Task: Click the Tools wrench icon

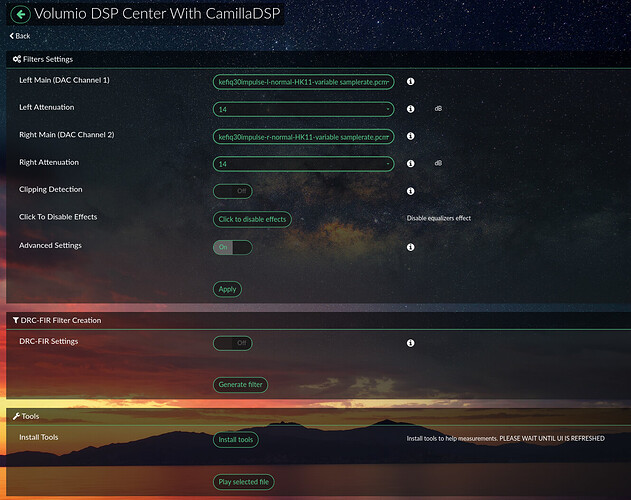Action: pos(16,416)
